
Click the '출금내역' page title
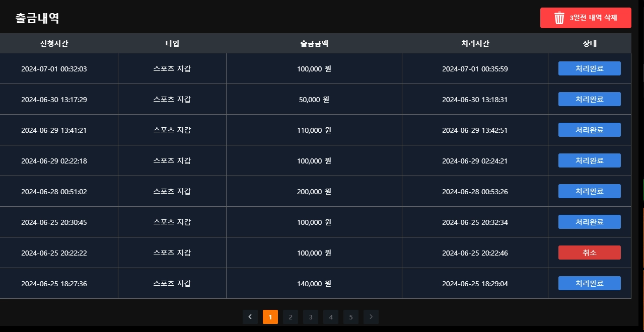pos(37,19)
